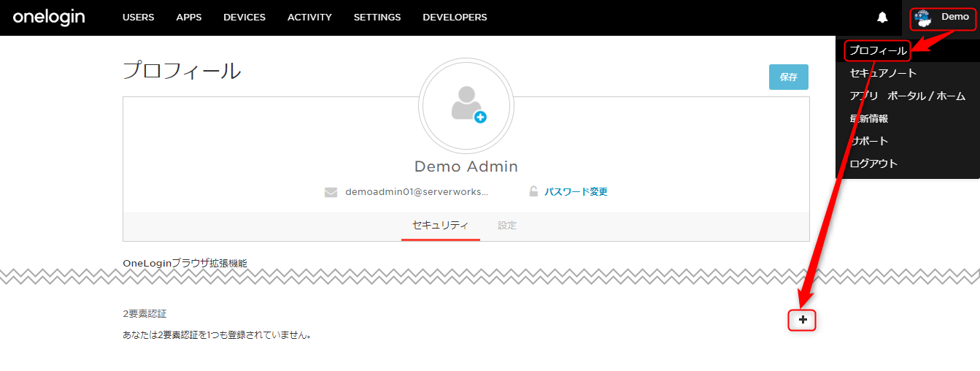980x371 pixels.
Task: Click the envelope icon beside email
Action: (331, 192)
